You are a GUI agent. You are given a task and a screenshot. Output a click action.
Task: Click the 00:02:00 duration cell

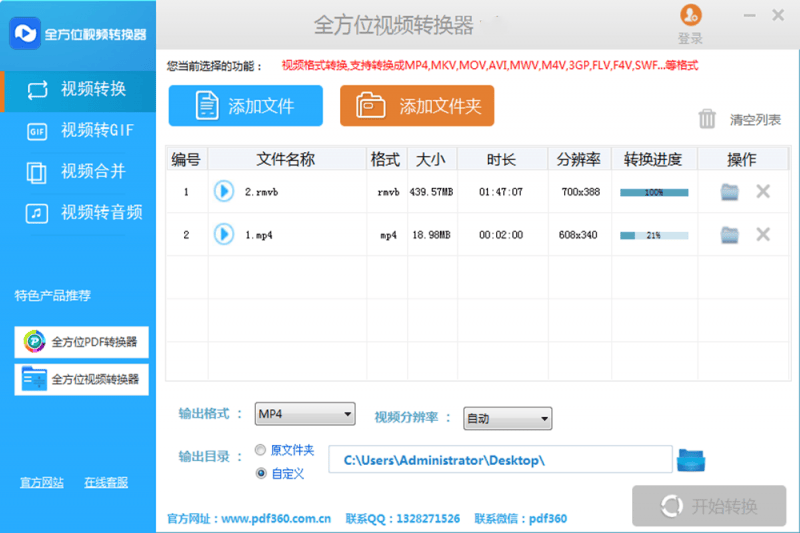(x=501, y=235)
